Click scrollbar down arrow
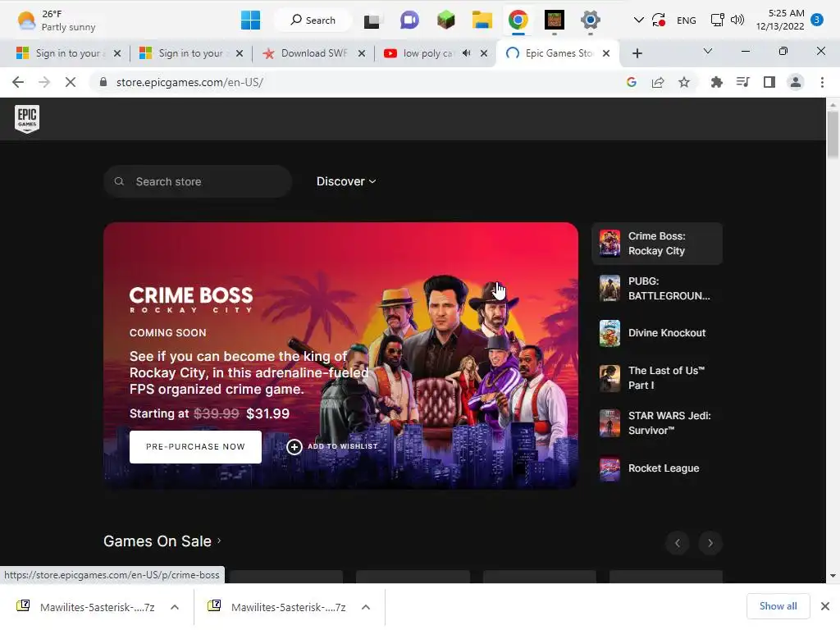 833,576
